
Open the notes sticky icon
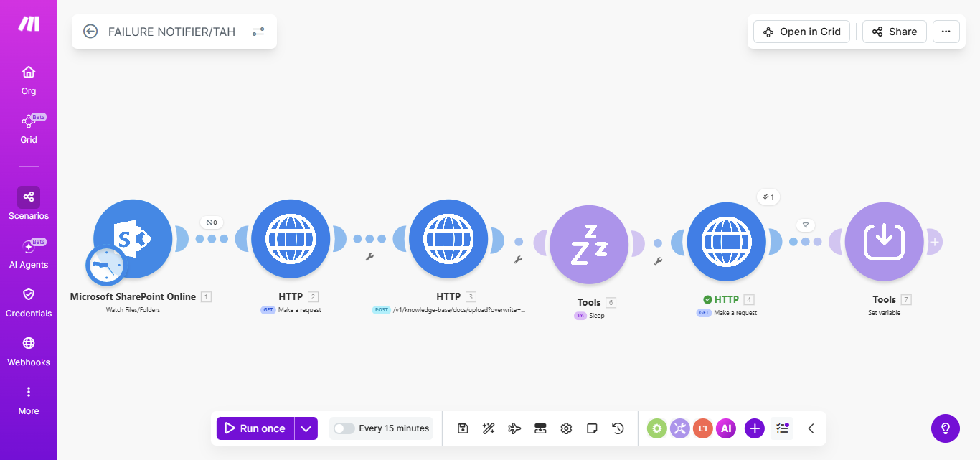point(592,428)
